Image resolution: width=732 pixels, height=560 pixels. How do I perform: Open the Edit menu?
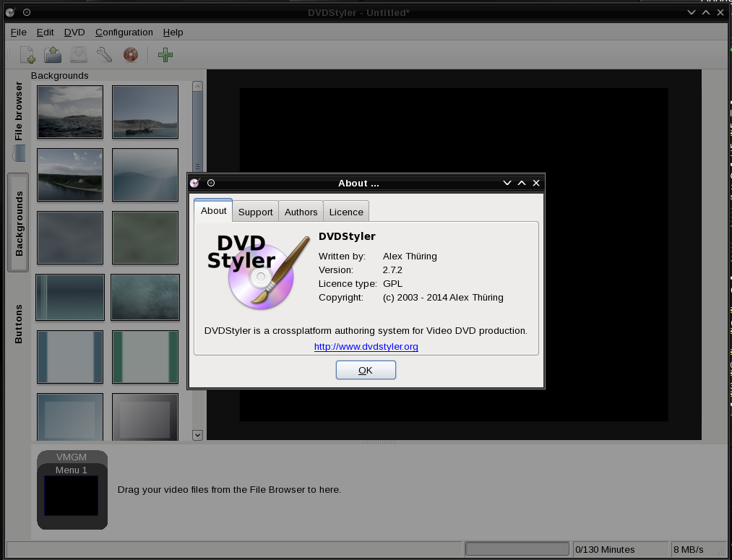point(46,33)
